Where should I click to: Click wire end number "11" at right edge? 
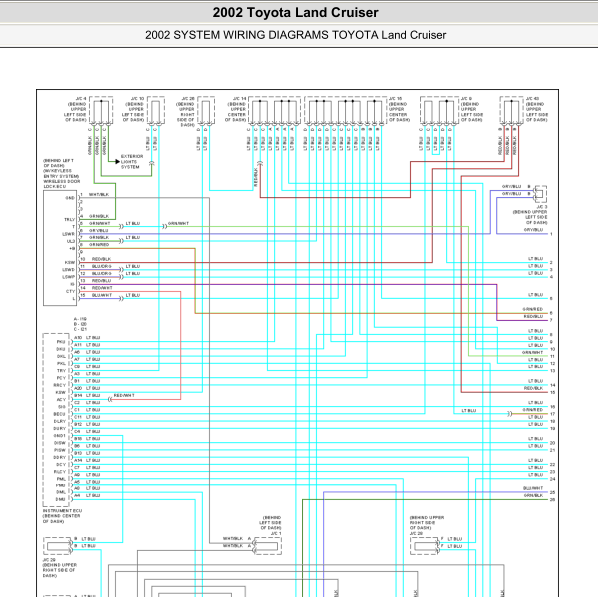553,356
